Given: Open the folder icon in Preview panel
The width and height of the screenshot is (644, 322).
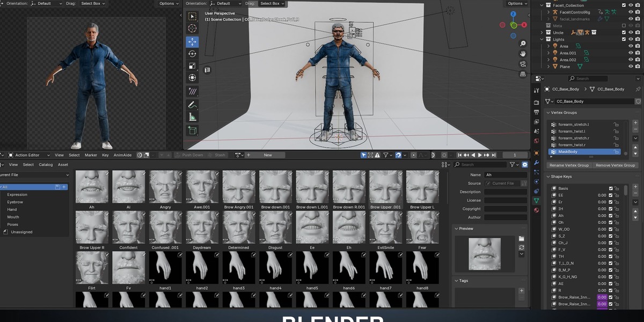Looking at the screenshot, I should click(521, 239).
